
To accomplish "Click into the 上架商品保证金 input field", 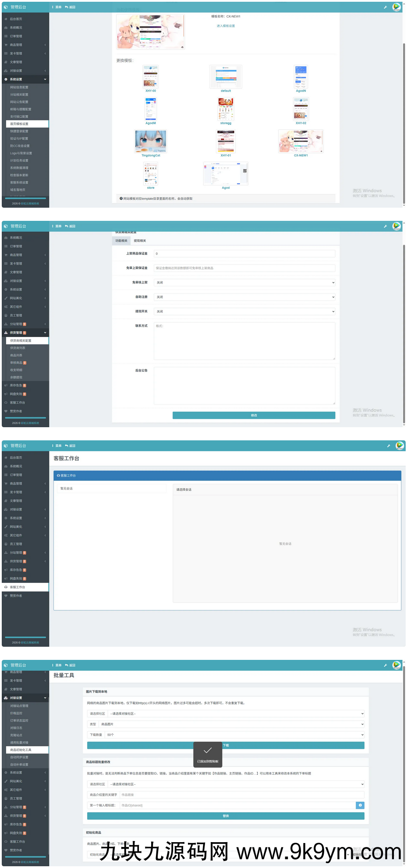I will (244, 254).
